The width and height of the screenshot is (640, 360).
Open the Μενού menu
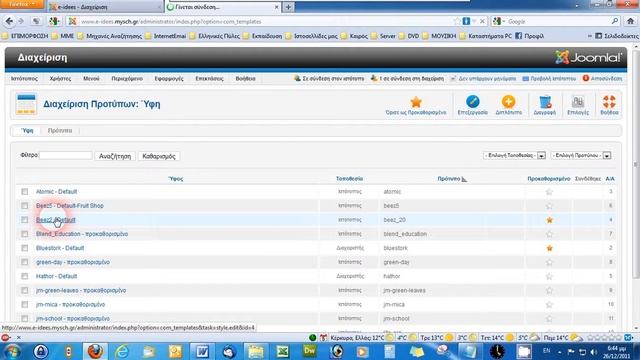(91, 78)
